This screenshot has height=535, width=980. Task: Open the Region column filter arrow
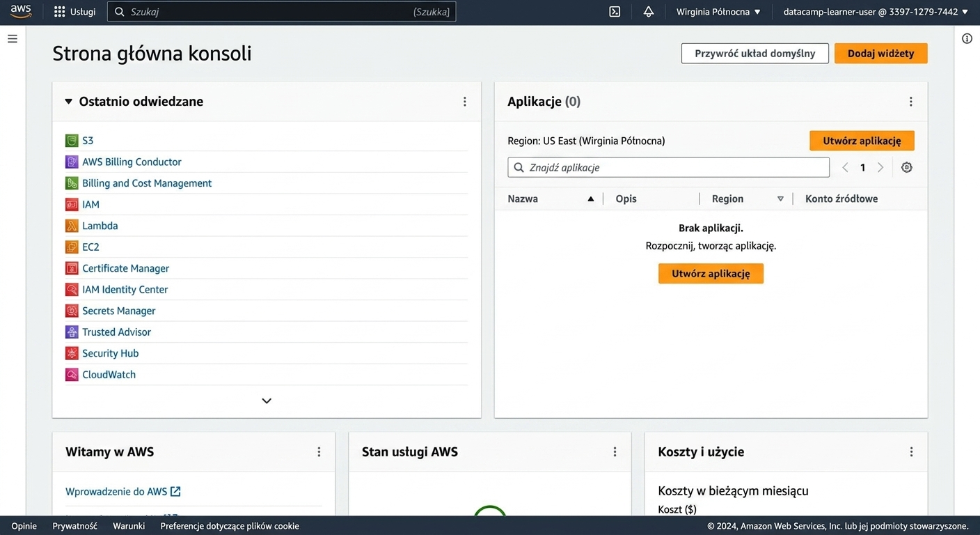click(x=780, y=199)
